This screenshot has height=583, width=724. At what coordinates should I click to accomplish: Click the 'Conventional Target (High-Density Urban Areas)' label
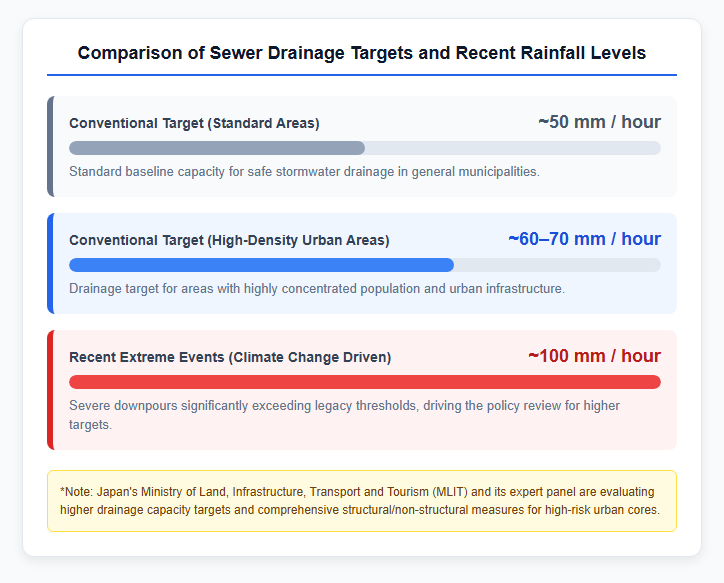tap(229, 240)
